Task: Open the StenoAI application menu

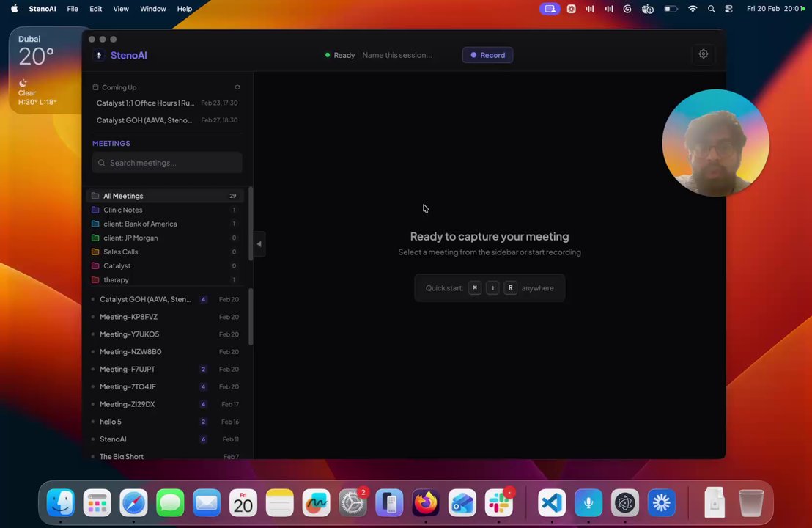Action: 43,9
